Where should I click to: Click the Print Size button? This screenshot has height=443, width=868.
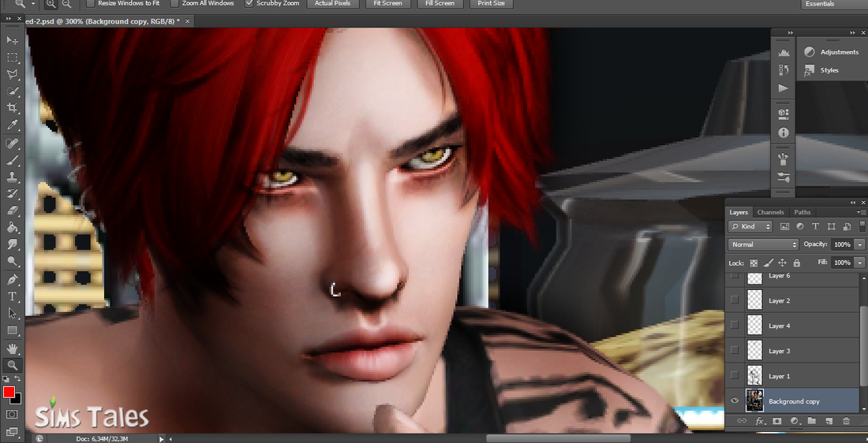[x=491, y=3]
